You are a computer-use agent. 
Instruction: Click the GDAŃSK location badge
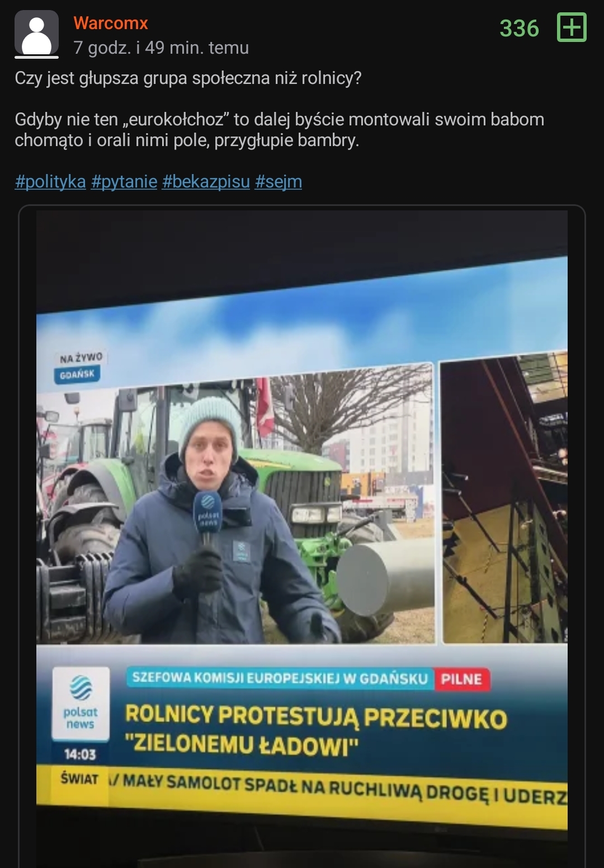coord(78,374)
